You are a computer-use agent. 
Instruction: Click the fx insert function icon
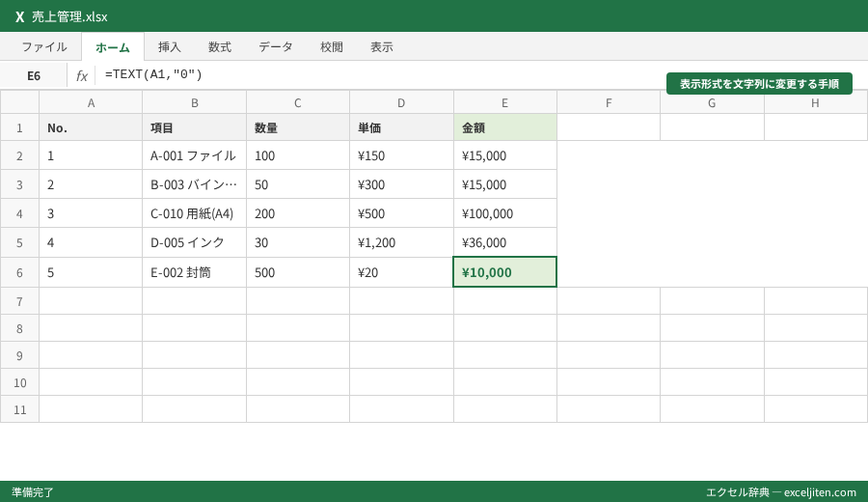point(82,76)
